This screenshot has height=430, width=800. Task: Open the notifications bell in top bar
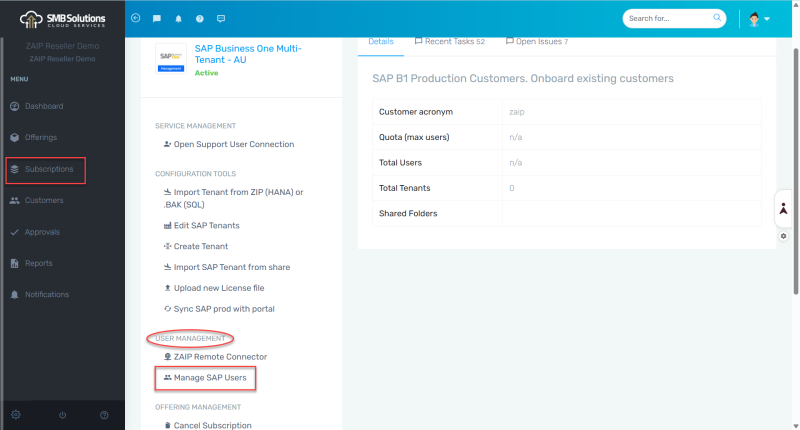coord(179,18)
